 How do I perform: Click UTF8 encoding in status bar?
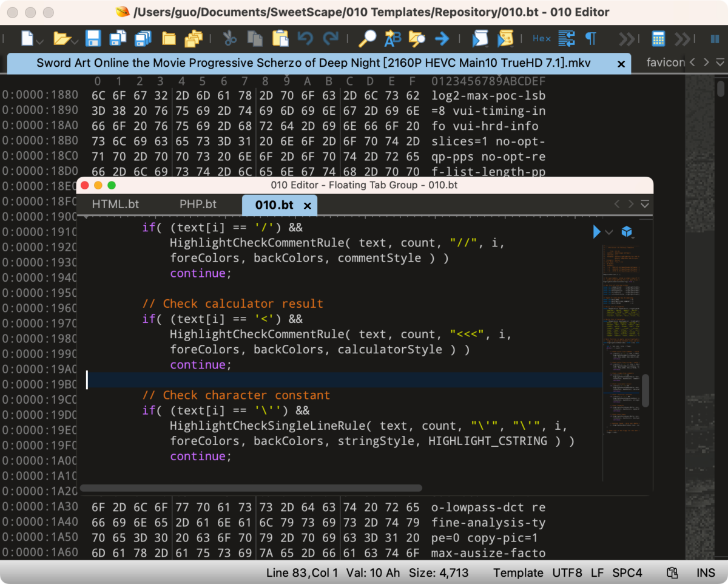[x=567, y=572]
